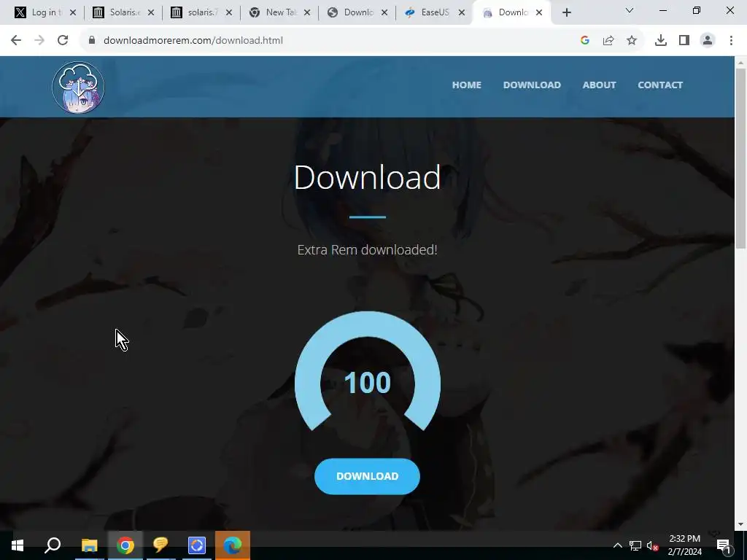Click the "Download" page heading
747x560 pixels.
(368, 177)
